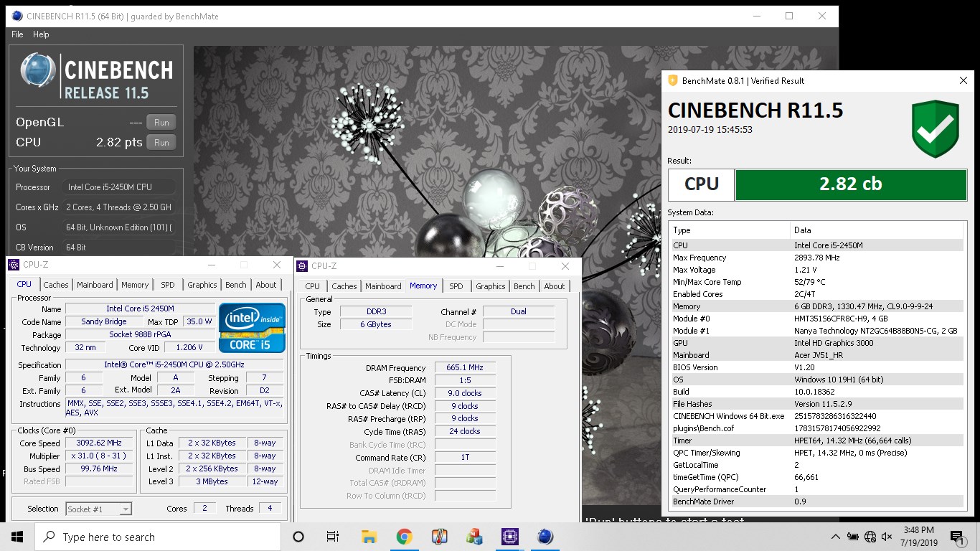Image resolution: width=980 pixels, height=551 pixels.
Task: Click the BenchMate shield title bar icon
Action: (672, 80)
